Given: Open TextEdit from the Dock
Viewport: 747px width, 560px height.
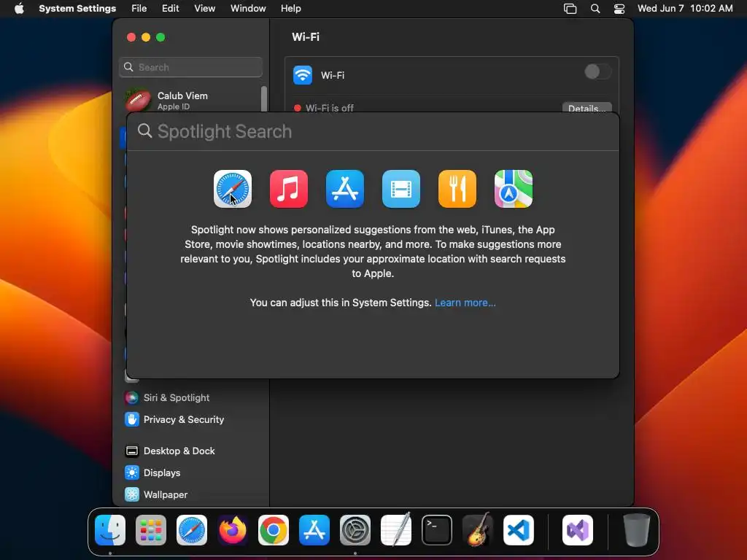Looking at the screenshot, I should pyautogui.click(x=396, y=529).
